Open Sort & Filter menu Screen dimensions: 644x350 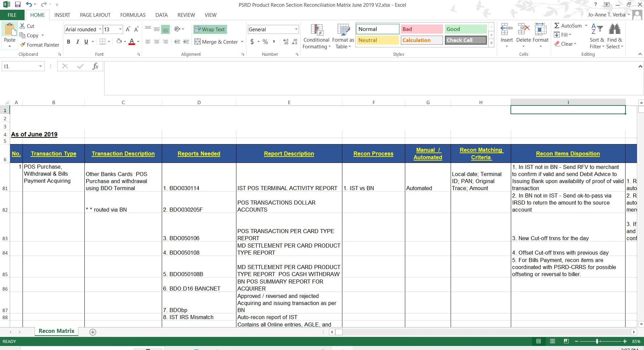[x=597, y=36]
